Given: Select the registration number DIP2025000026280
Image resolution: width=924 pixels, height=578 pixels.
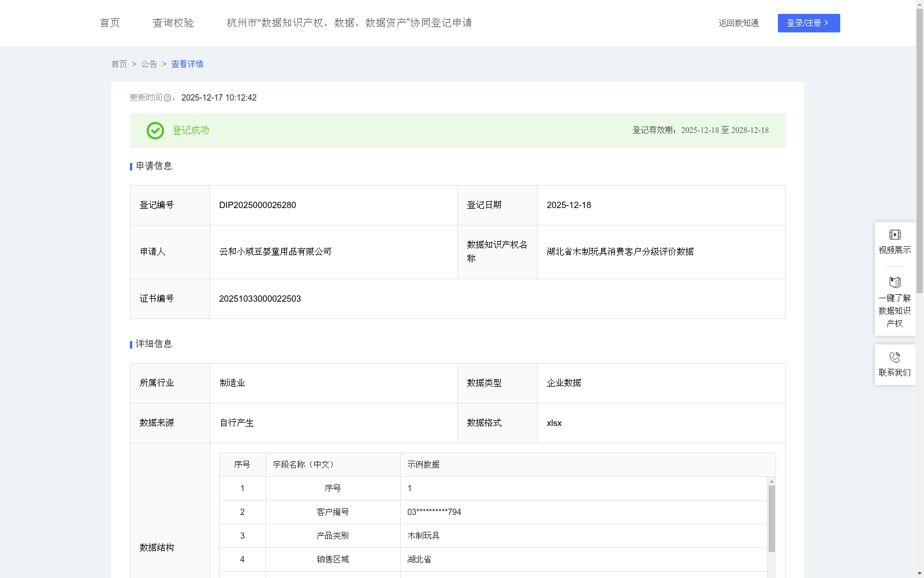Looking at the screenshot, I should (x=258, y=205).
